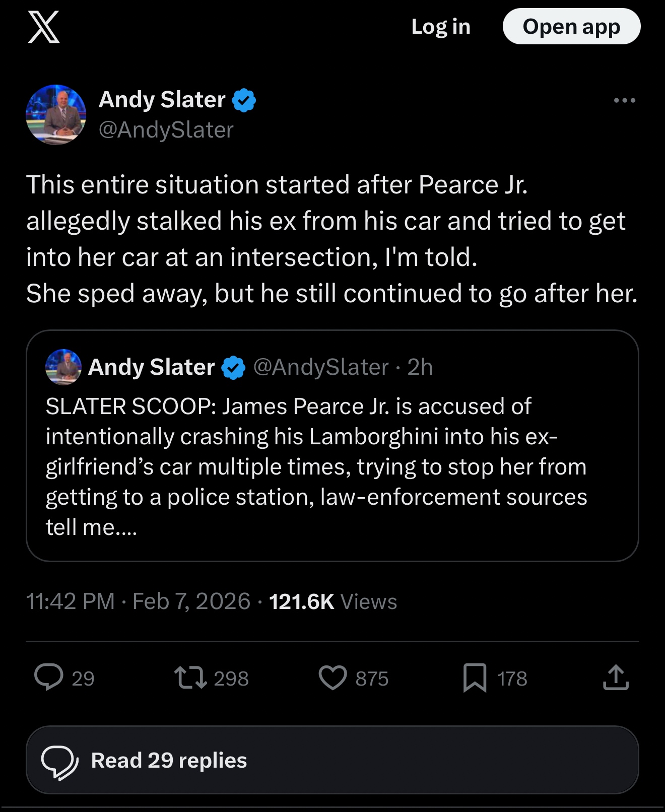Open the Andy Slater display name link
The width and height of the screenshot is (665, 812).
tap(162, 100)
